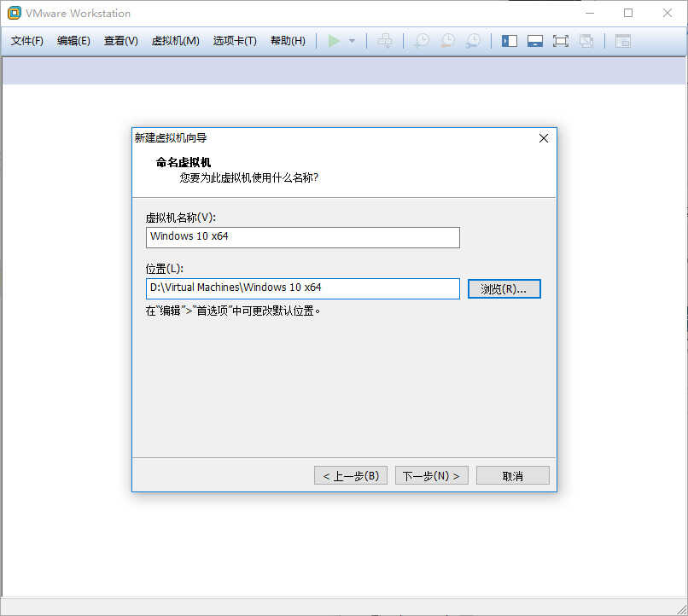Screen dimensions: 688x616
Task: Click the Send Ctrl+Alt+Del toolbar icon
Action: tap(385, 41)
